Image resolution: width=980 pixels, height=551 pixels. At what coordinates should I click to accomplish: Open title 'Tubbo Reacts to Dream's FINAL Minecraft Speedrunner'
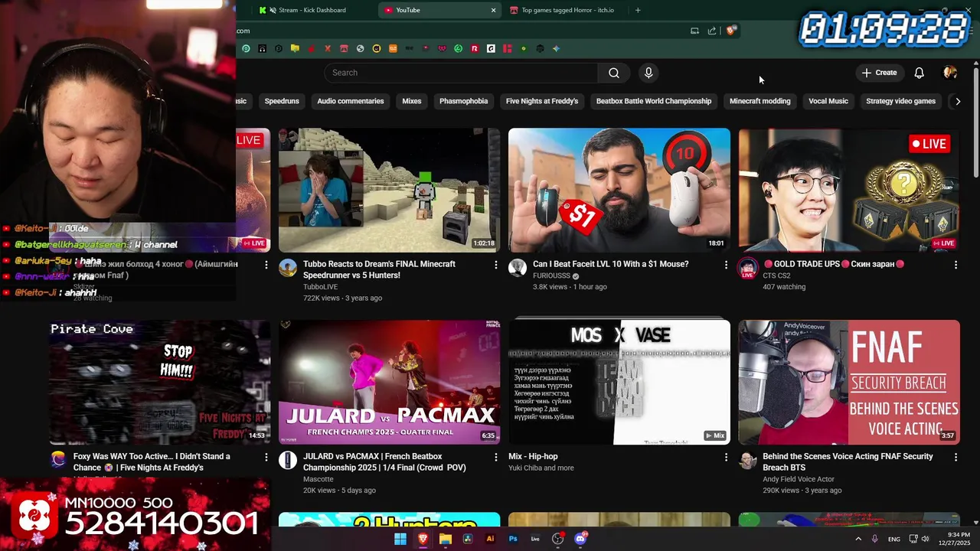[379, 269]
